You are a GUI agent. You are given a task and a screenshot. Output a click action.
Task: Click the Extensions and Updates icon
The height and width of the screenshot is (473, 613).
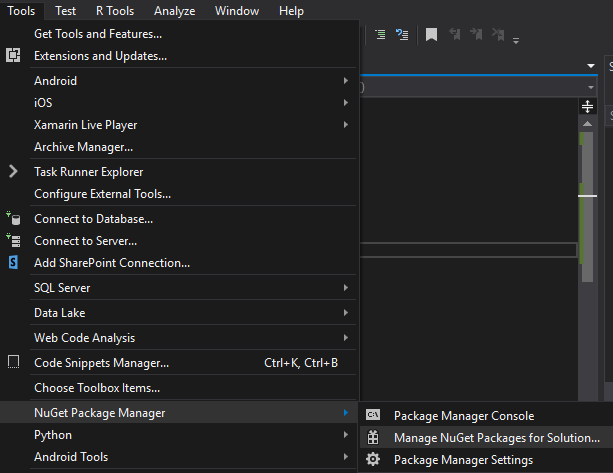point(13,55)
